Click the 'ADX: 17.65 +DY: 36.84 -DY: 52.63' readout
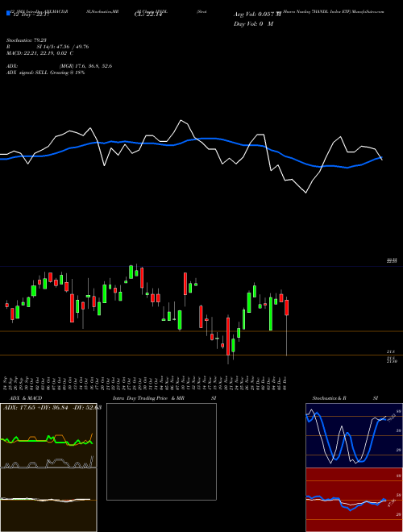The width and height of the screenshot is (403, 532). [52, 407]
